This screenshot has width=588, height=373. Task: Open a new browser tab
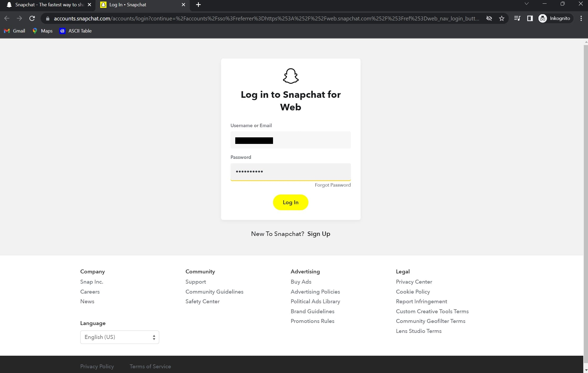click(198, 5)
